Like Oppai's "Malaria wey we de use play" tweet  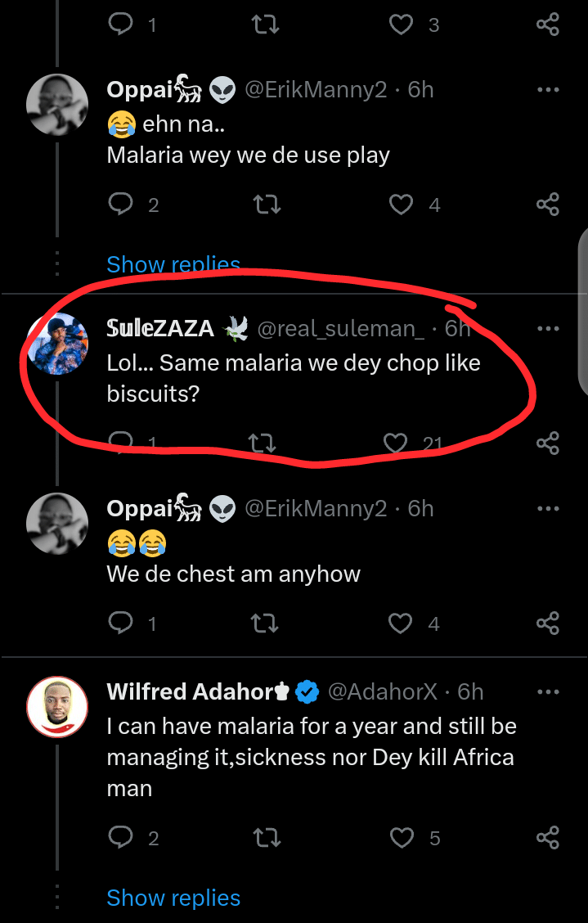click(401, 204)
